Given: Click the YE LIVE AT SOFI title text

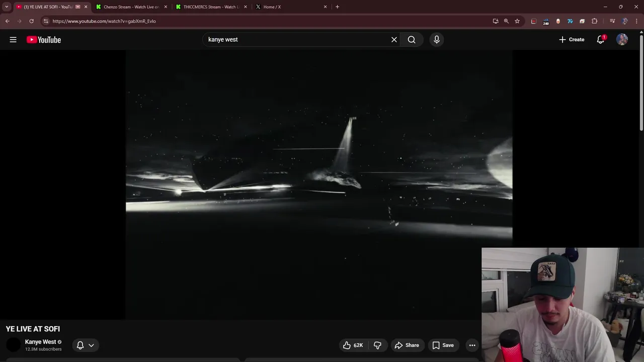Looking at the screenshot, I should point(33,329).
